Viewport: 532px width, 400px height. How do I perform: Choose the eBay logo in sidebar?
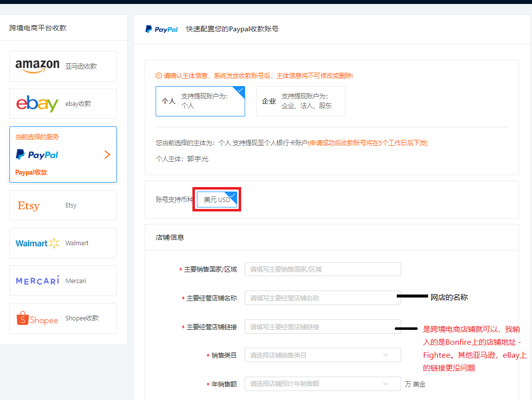37,103
